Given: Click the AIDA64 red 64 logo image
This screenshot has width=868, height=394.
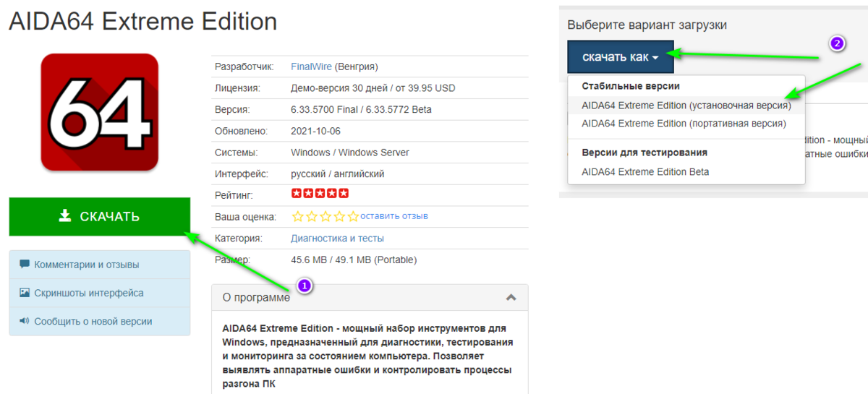Looking at the screenshot, I should (100, 112).
